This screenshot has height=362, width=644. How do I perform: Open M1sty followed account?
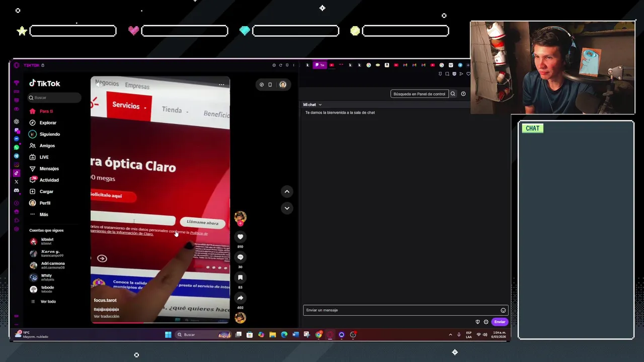[47, 278]
